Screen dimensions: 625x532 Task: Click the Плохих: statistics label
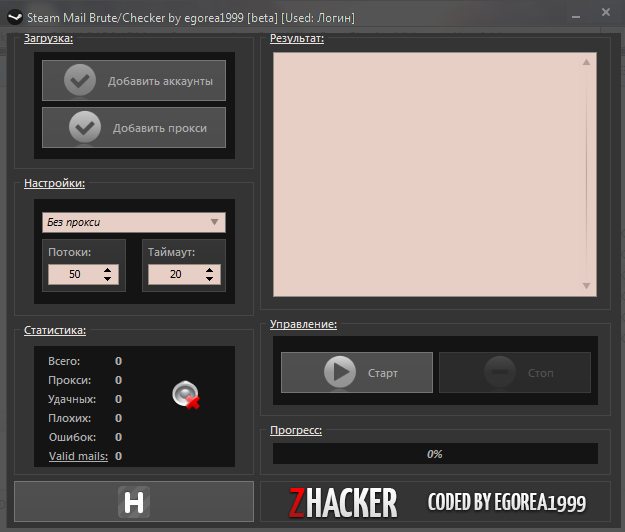[x=69, y=418]
